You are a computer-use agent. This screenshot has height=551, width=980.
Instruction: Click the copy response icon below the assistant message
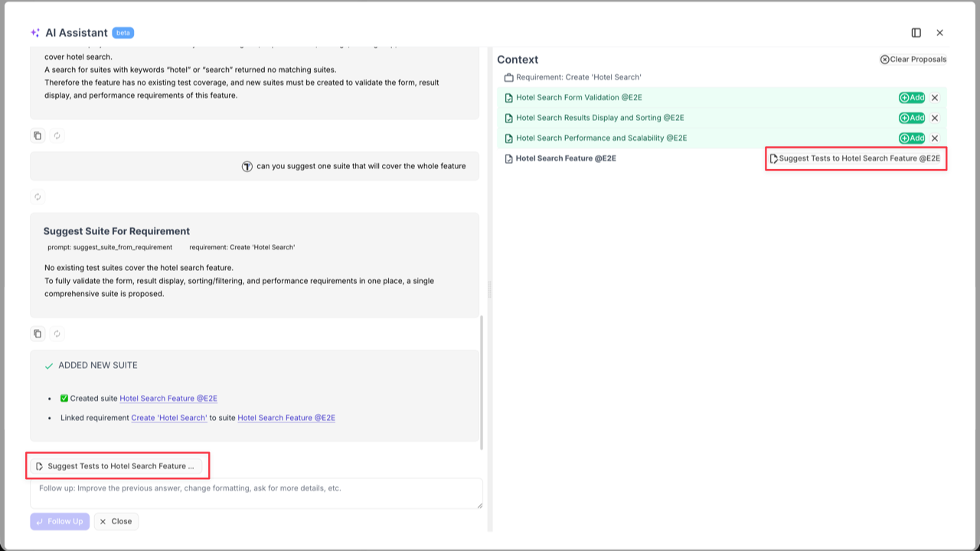coord(38,135)
